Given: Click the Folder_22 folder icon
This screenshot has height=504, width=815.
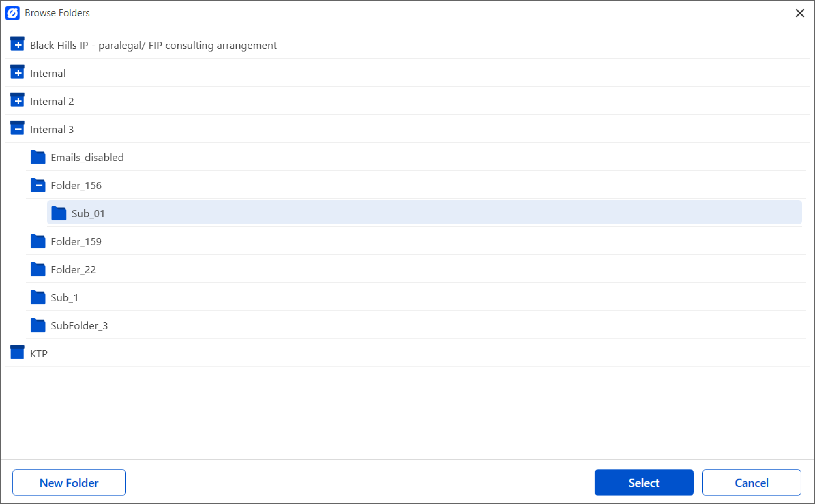Looking at the screenshot, I should click(x=38, y=269).
